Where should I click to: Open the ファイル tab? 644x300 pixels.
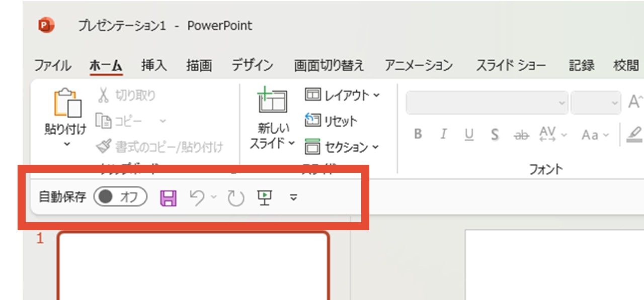[52, 65]
